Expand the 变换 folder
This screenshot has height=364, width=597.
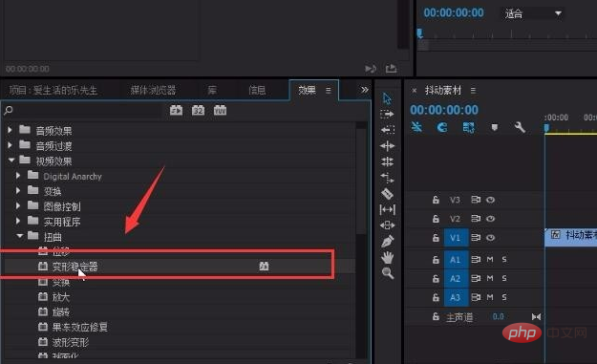(x=18, y=190)
